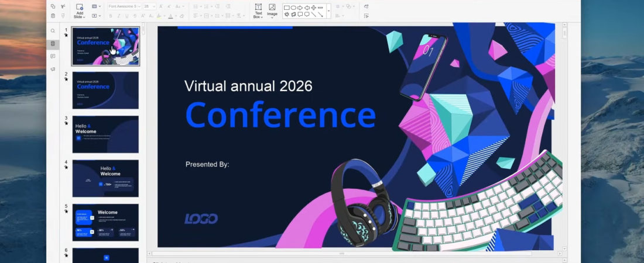Select slide 3 Hello & Welcome thumbnail
The image size is (644, 263).
click(105, 134)
